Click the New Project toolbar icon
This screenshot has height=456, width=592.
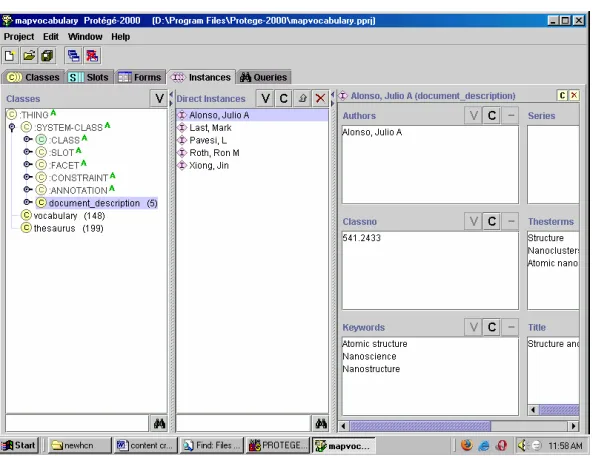click(10, 56)
